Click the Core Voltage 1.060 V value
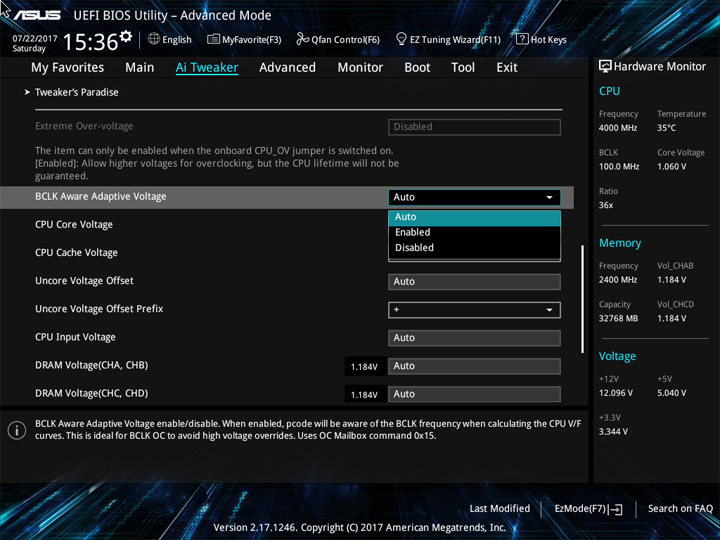Image resolution: width=720 pixels, height=540 pixels. (671, 167)
